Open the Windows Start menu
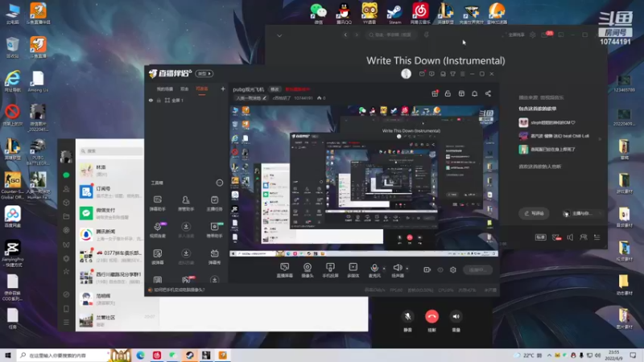This screenshot has width=644, height=362. (8, 356)
